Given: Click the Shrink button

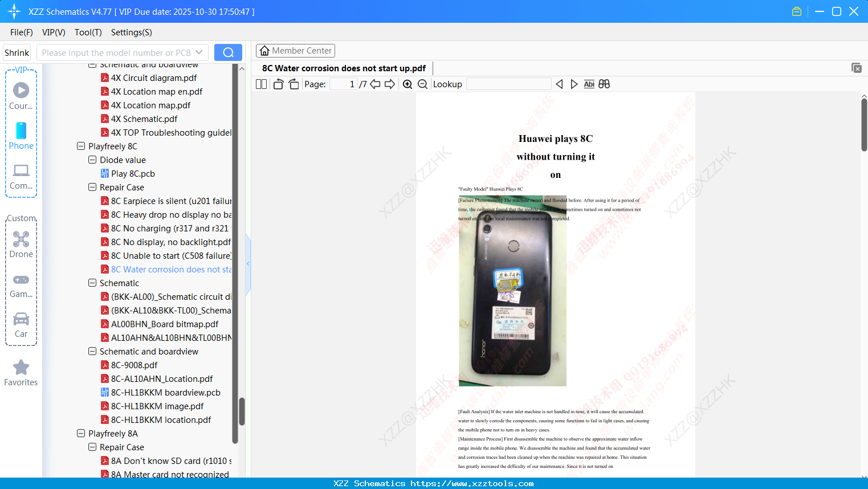Looking at the screenshot, I should pos(17,52).
